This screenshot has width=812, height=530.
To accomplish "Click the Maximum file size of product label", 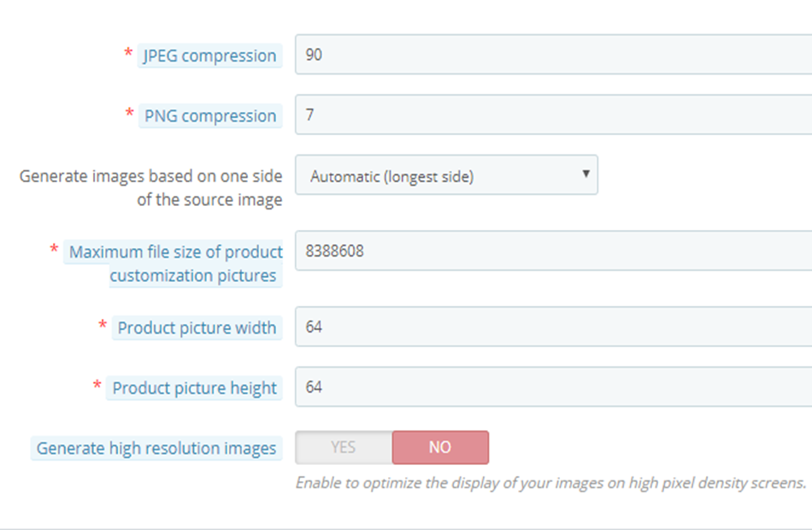I will (x=175, y=252).
